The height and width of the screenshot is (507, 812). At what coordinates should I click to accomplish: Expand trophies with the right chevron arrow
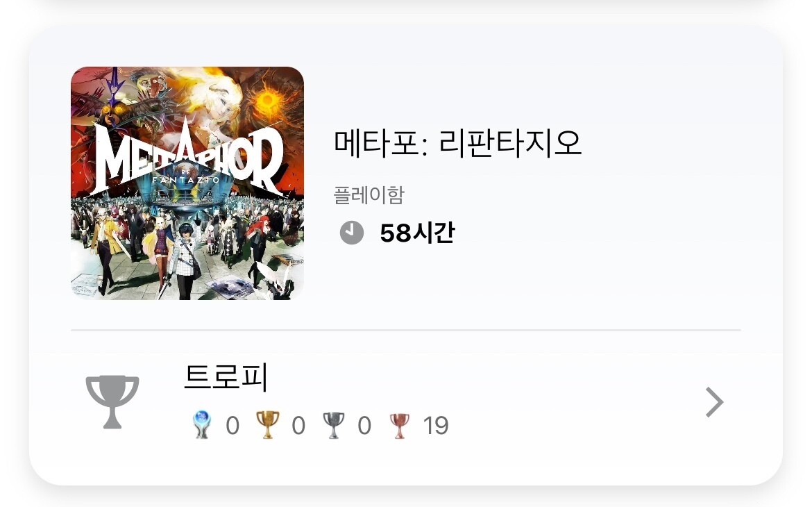pyautogui.click(x=715, y=401)
